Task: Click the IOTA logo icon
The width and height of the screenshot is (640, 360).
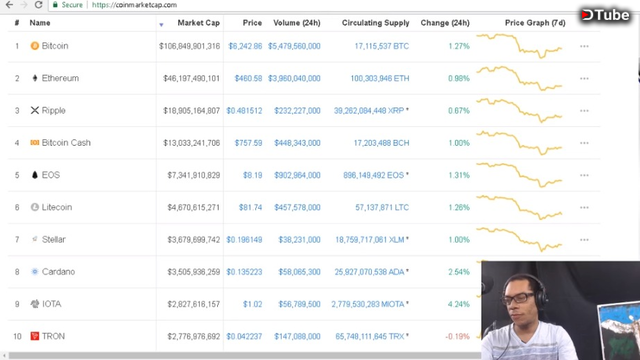Action: [x=35, y=304]
